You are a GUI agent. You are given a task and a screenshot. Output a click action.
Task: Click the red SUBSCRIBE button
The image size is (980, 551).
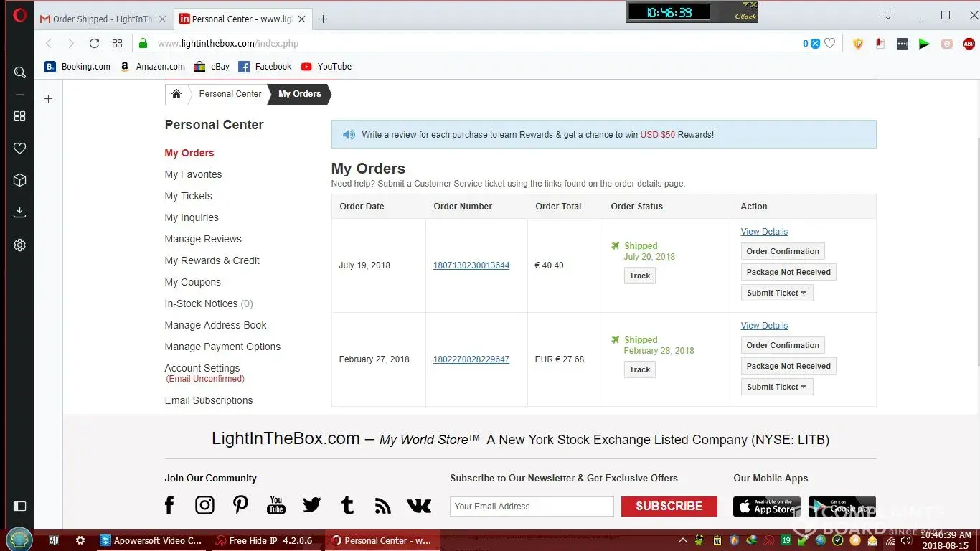point(669,507)
